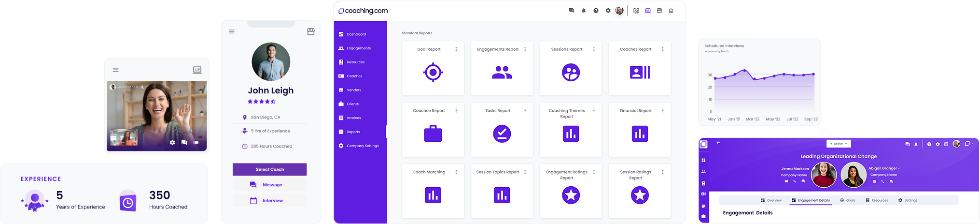Switch to the Overview tab
Image resolution: width=980 pixels, height=224 pixels.
(771, 200)
